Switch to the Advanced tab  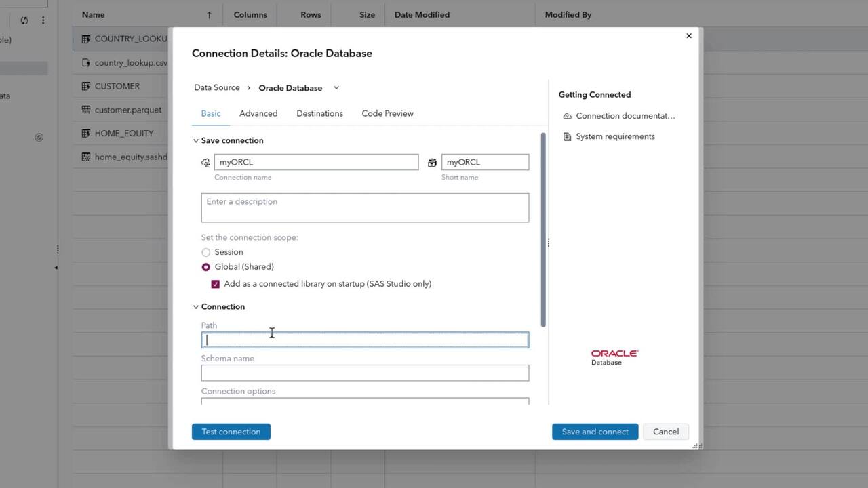pos(258,114)
